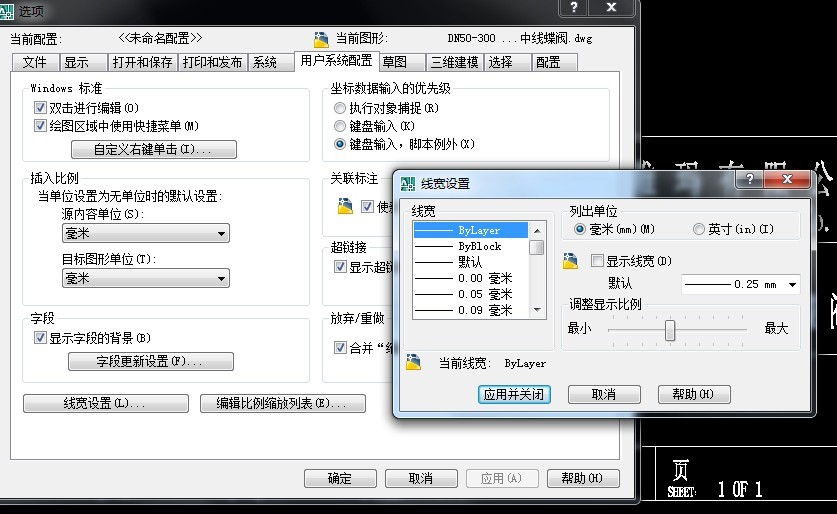This screenshot has height=514, width=837.
Task: Close the 线宽设置 dialog
Action: 787,179
